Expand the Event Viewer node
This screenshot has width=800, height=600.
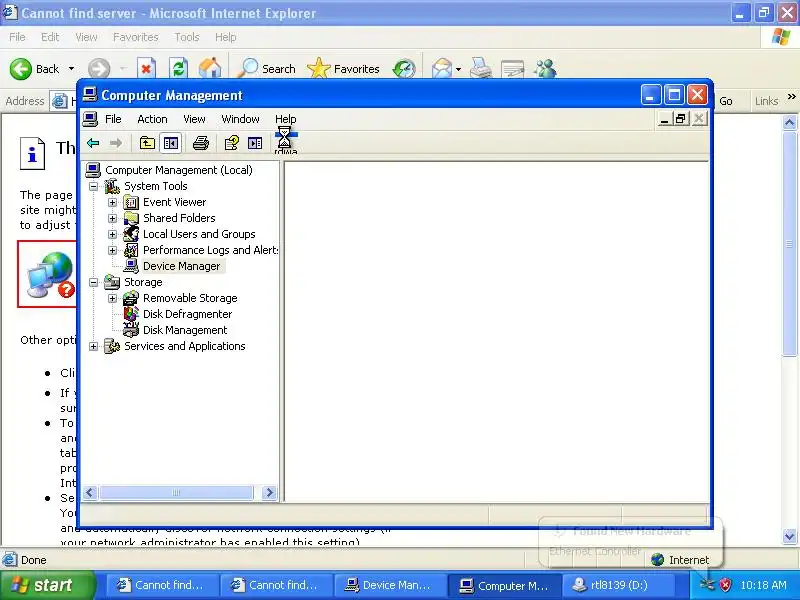click(112, 203)
